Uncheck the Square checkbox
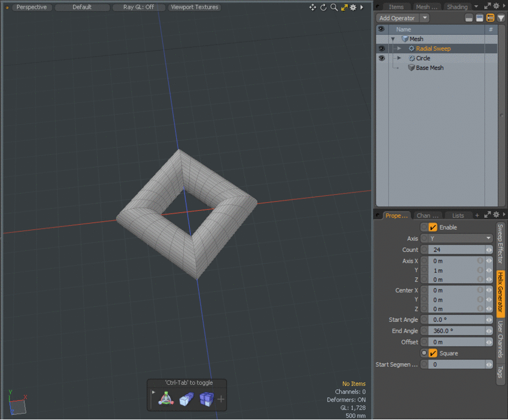The image size is (508, 420). click(433, 353)
